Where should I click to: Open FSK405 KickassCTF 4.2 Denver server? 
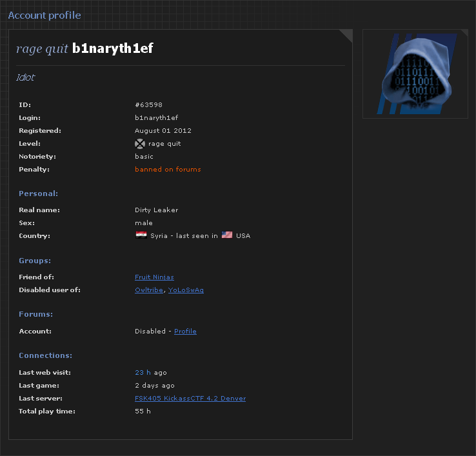[190, 399]
